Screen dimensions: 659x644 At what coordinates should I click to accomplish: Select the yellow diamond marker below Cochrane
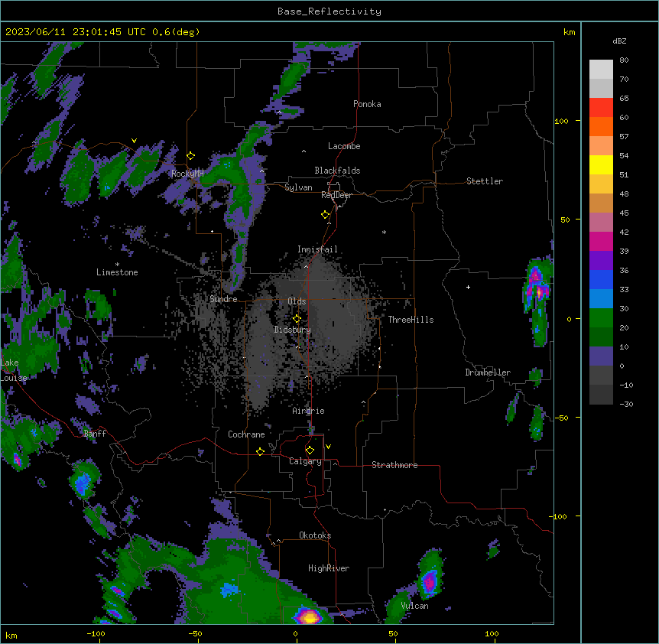[x=260, y=451]
